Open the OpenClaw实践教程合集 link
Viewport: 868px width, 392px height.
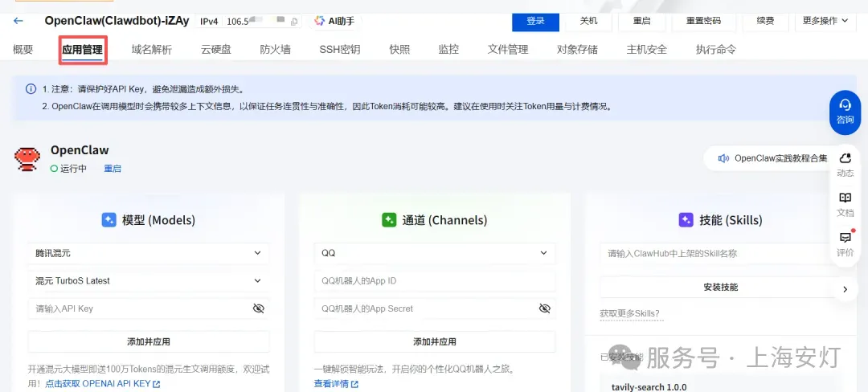click(780, 158)
